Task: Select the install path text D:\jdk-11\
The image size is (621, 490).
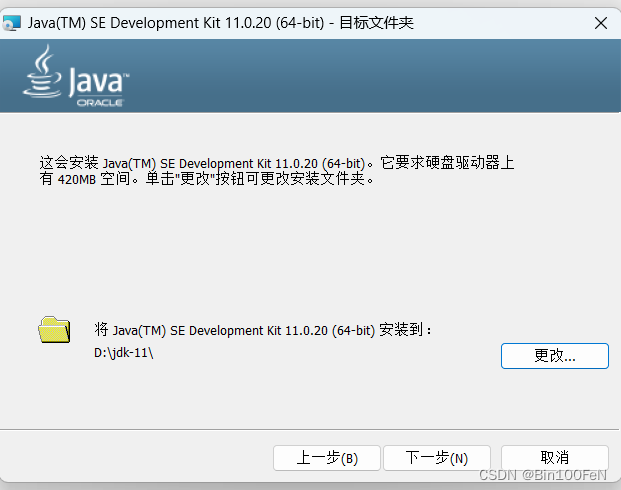Action: click(124, 352)
